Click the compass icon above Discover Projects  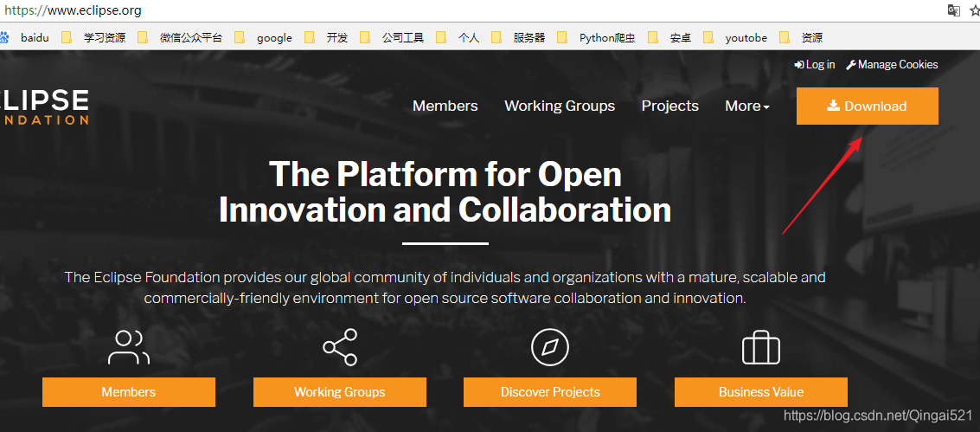tap(550, 347)
